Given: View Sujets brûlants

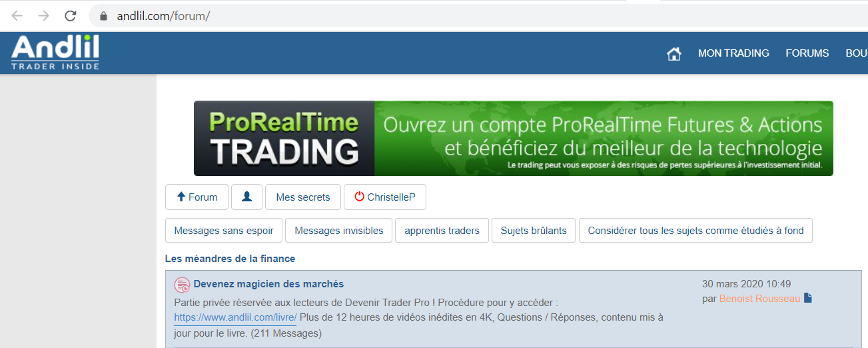Looking at the screenshot, I should pos(534,231).
